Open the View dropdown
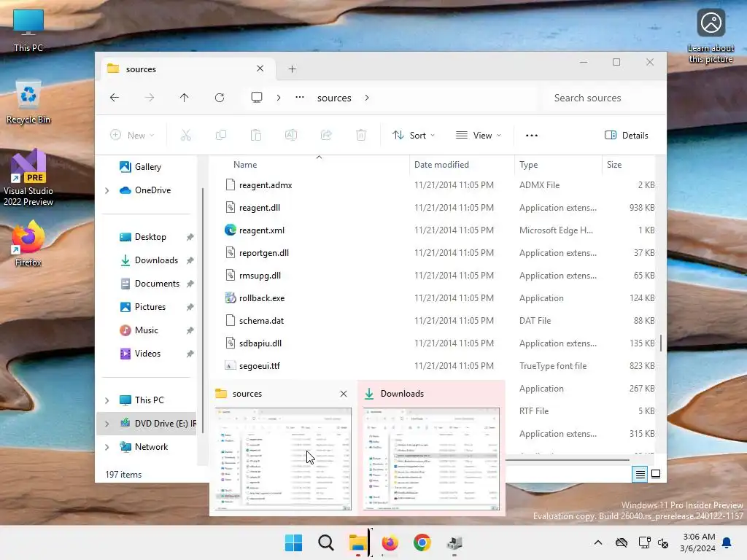747x560 pixels. click(479, 135)
